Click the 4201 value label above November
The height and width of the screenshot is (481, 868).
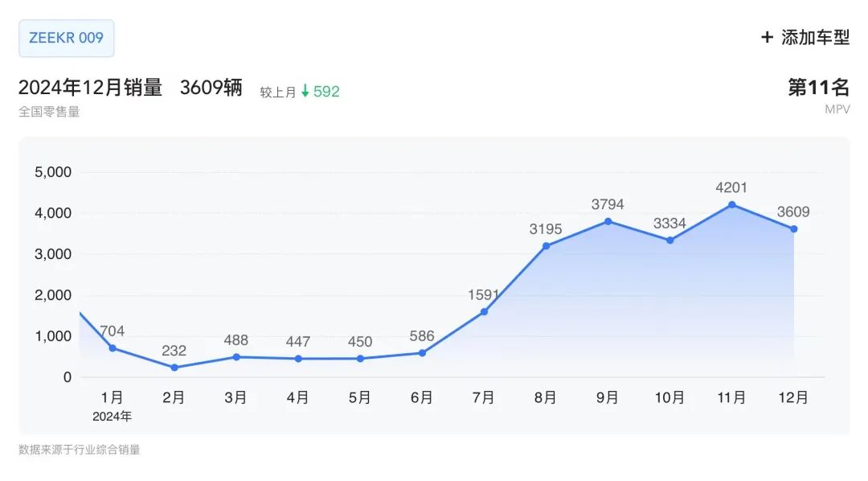point(731,188)
